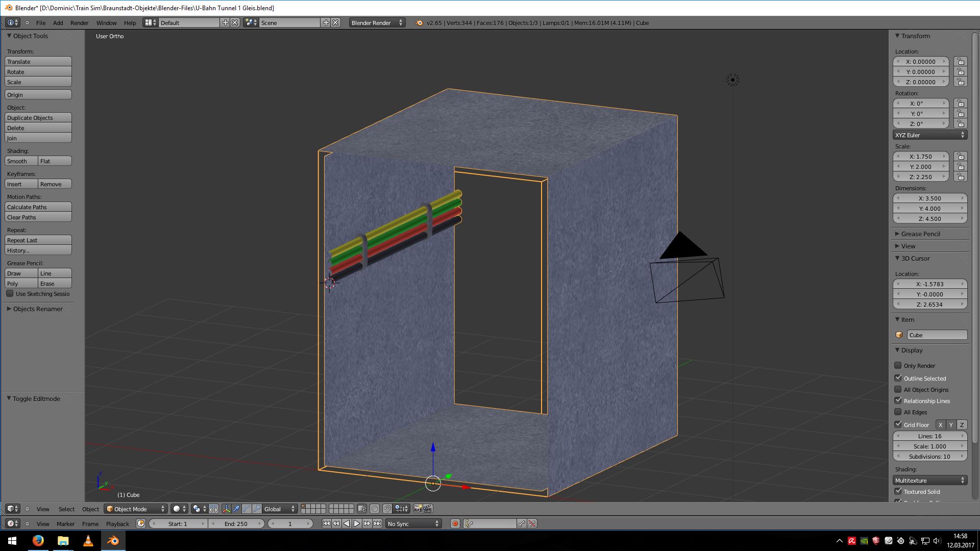Enable the Only Render checkbox

tap(898, 365)
